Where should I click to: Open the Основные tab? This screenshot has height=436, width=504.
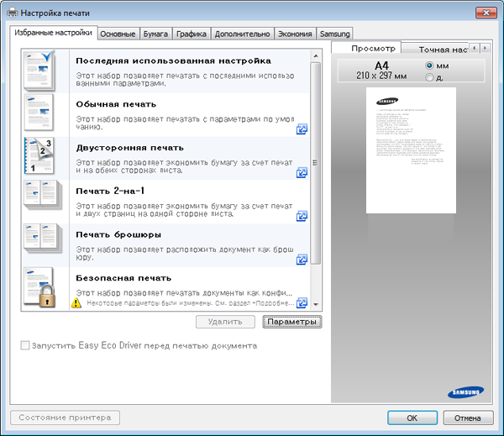118,34
